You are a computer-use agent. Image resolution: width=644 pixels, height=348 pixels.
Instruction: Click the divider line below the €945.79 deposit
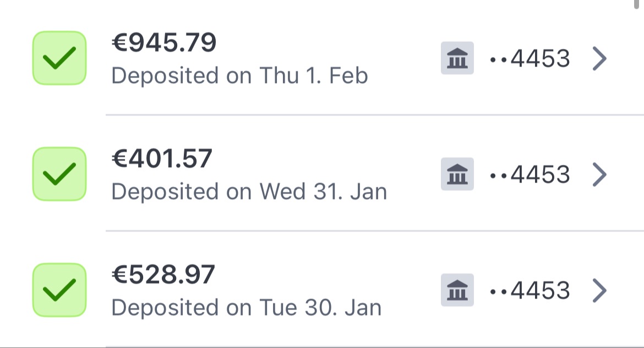[374, 115]
